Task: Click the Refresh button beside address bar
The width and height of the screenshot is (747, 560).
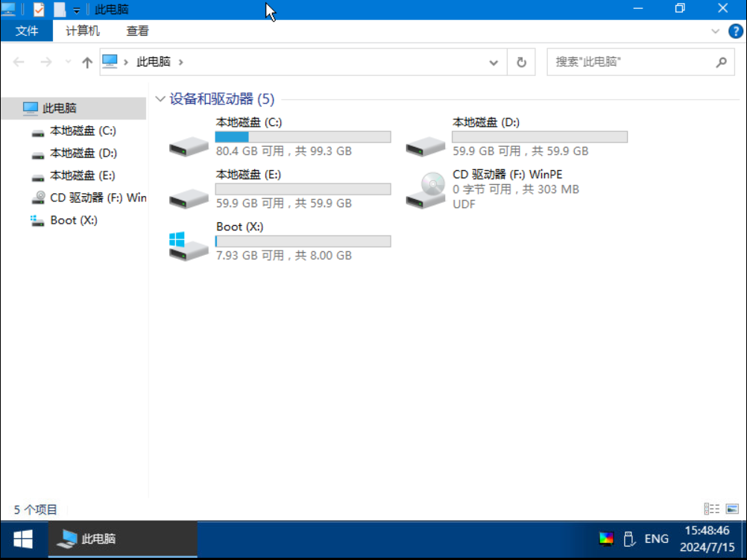Action: (521, 63)
